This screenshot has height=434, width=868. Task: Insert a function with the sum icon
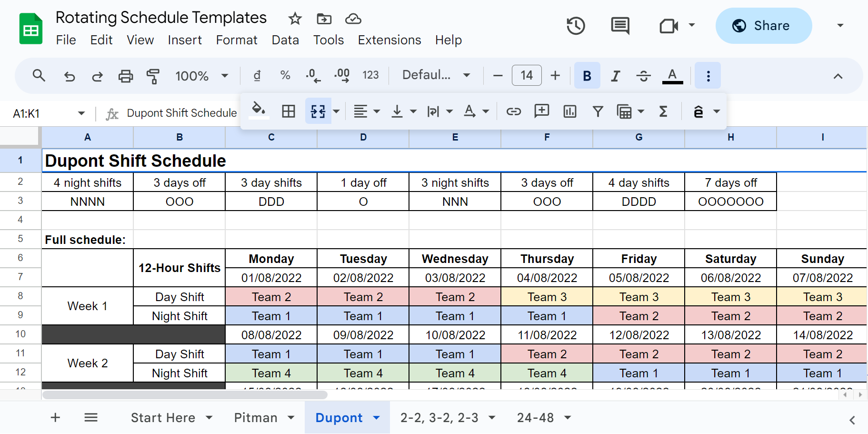(x=663, y=111)
